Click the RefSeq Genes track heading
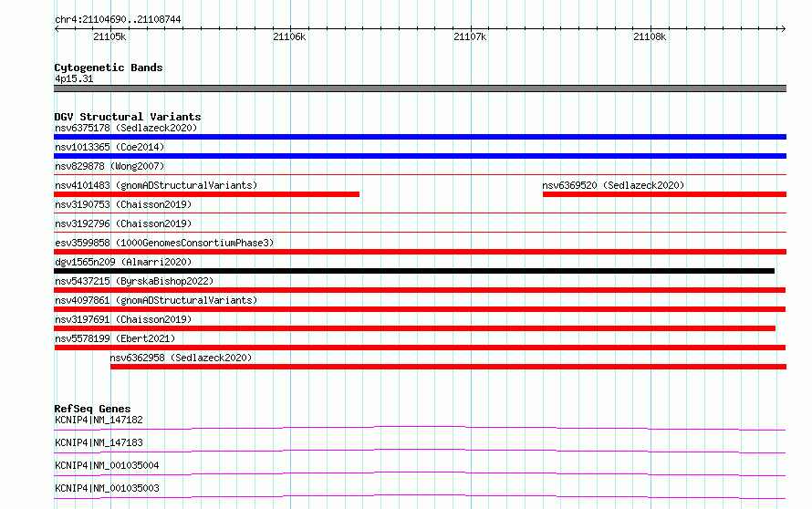The width and height of the screenshot is (812, 509). 92,409
